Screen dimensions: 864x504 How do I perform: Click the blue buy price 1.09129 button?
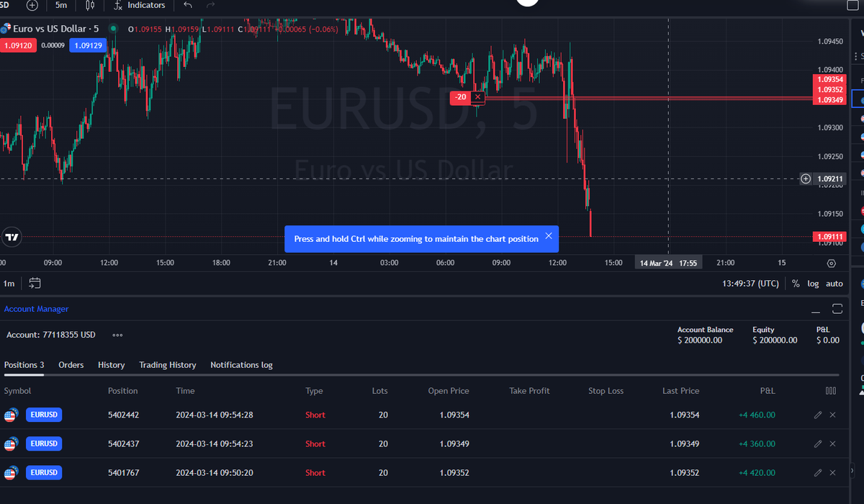pyautogui.click(x=88, y=45)
